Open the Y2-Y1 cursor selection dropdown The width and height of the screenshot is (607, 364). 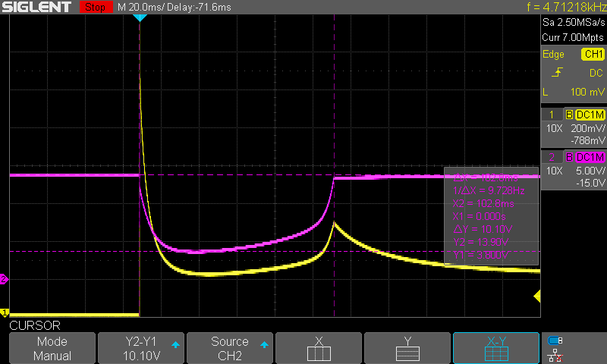141,349
